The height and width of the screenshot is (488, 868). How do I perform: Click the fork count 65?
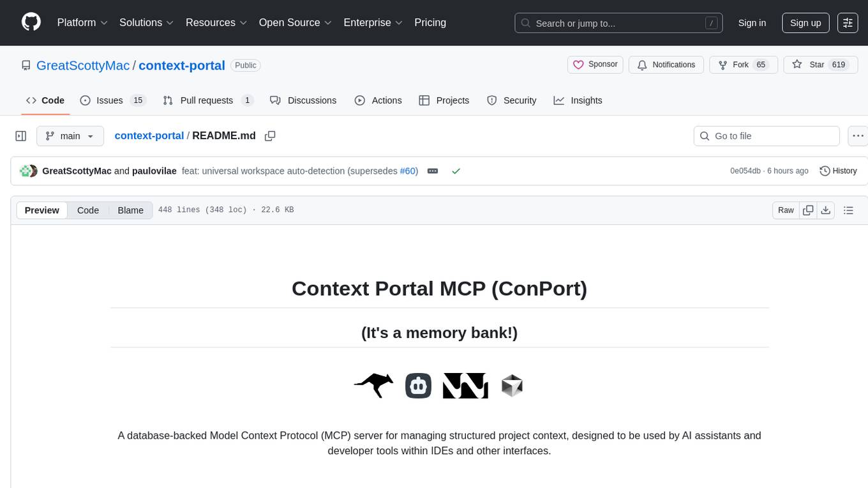(x=760, y=65)
